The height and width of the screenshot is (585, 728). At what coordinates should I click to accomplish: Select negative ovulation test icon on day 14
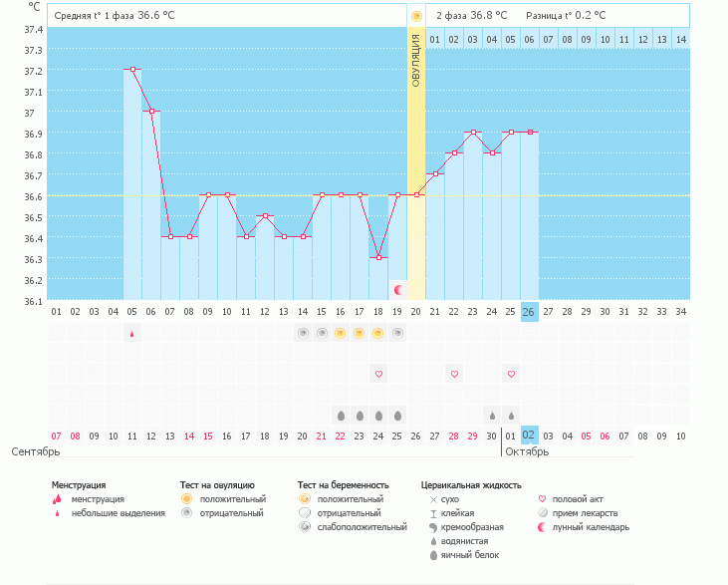(303, 333)
